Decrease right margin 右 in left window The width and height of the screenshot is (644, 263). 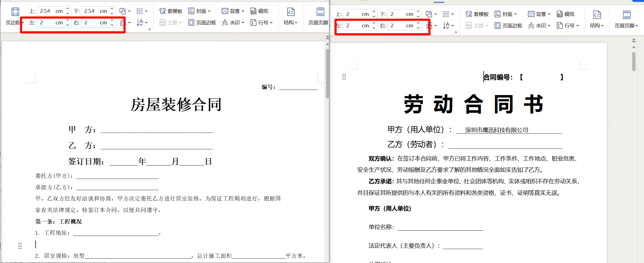pyautogui.click(x=112, y=25)
